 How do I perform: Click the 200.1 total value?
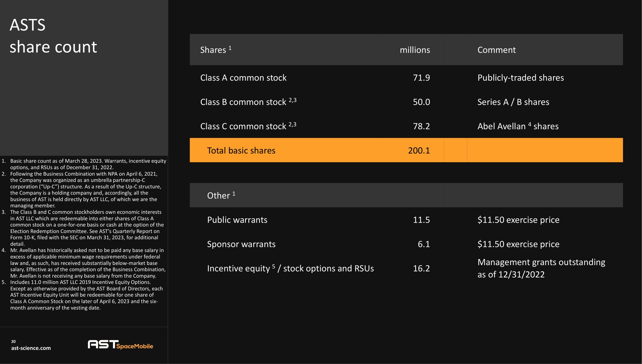pos(419,150)
